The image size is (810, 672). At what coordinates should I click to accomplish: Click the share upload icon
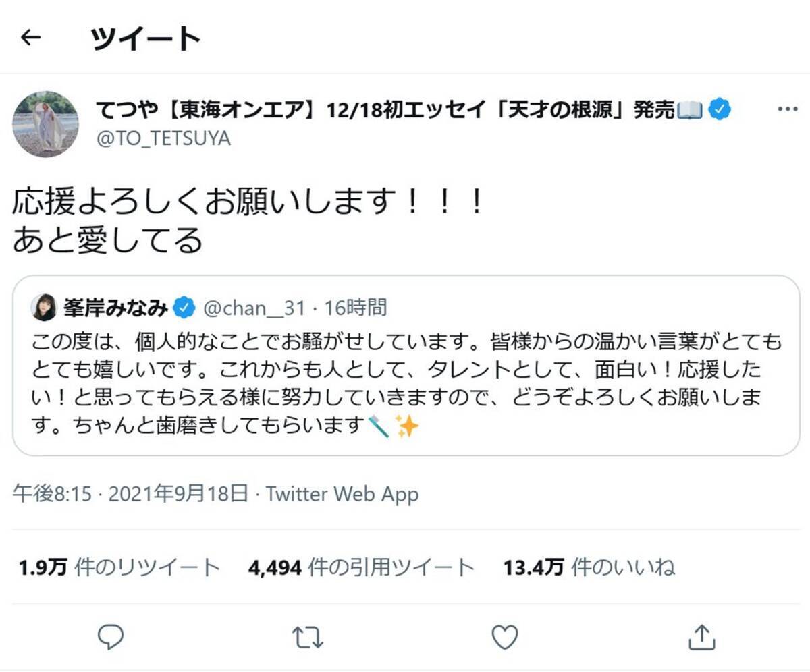(701, 636)
